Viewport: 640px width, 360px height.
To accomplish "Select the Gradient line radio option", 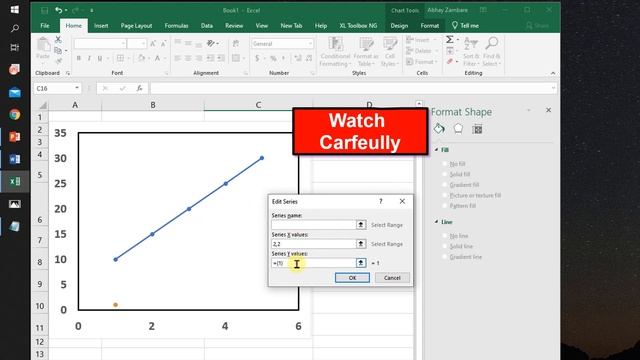I will pyautogui.click(x=462, y=257).
